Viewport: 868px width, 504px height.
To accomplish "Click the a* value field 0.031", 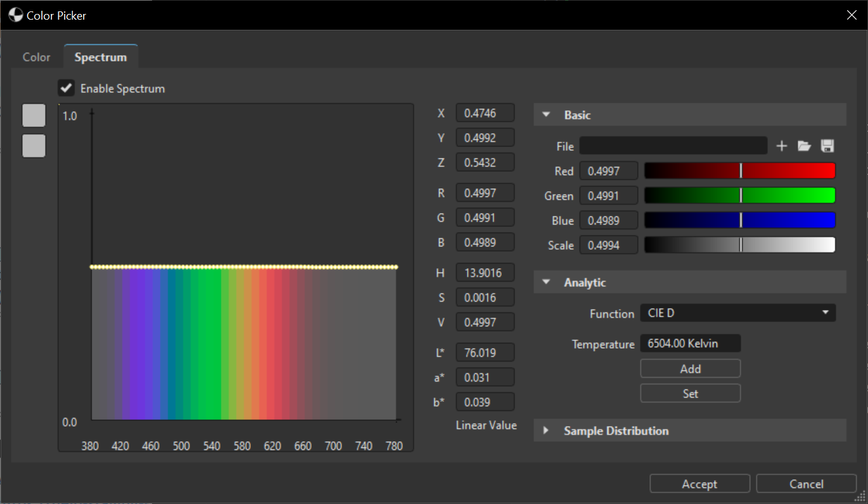I will 485,377.
